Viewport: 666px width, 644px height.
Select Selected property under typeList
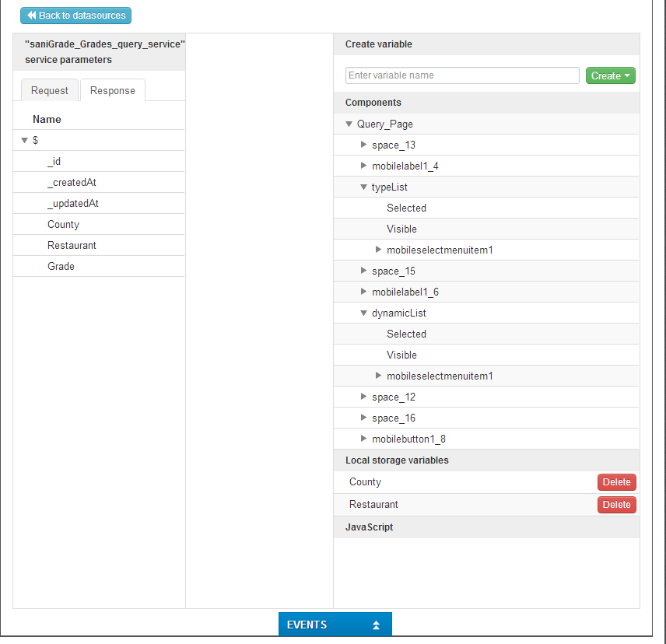tap(406, 208)
